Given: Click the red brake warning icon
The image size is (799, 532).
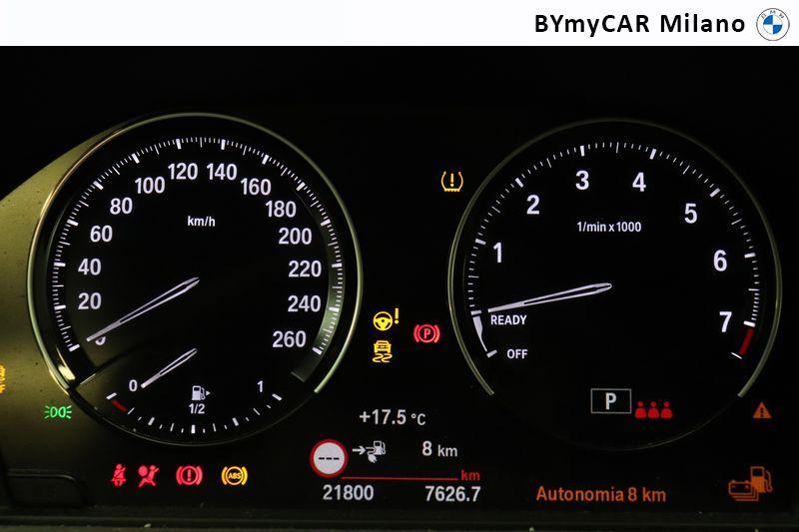Looking at the screenshot, I should pyautogui.click(x=189, y=475).
